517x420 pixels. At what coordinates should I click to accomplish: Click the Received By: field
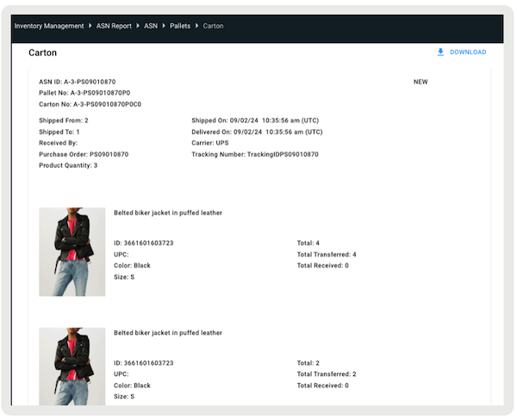59,143
